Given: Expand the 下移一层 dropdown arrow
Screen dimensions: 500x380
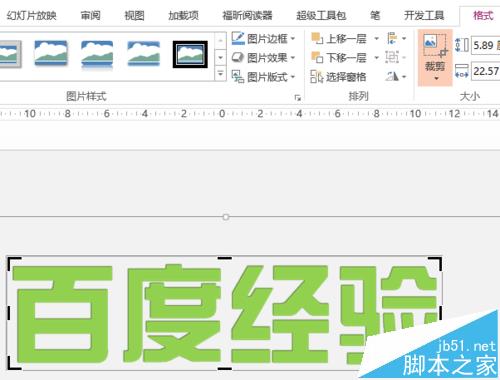Looking at the screenshot, I should [x=376, y=58].
